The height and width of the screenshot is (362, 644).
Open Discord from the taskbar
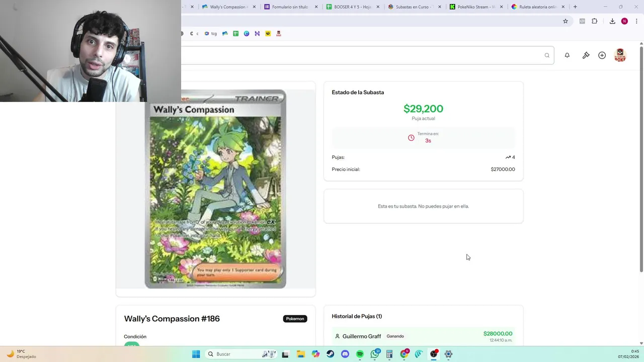tap(345, 354)
